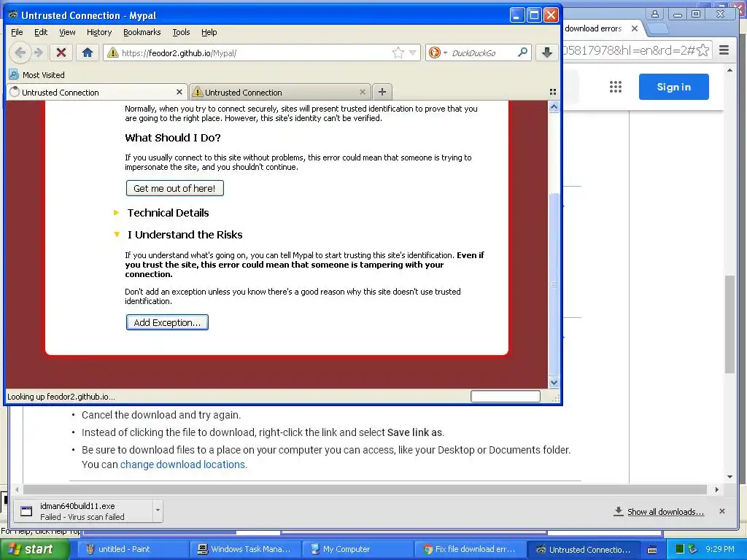Expand the Technical Details section
The height and width of the screenshot is (560, 747).
coord(168,213)
